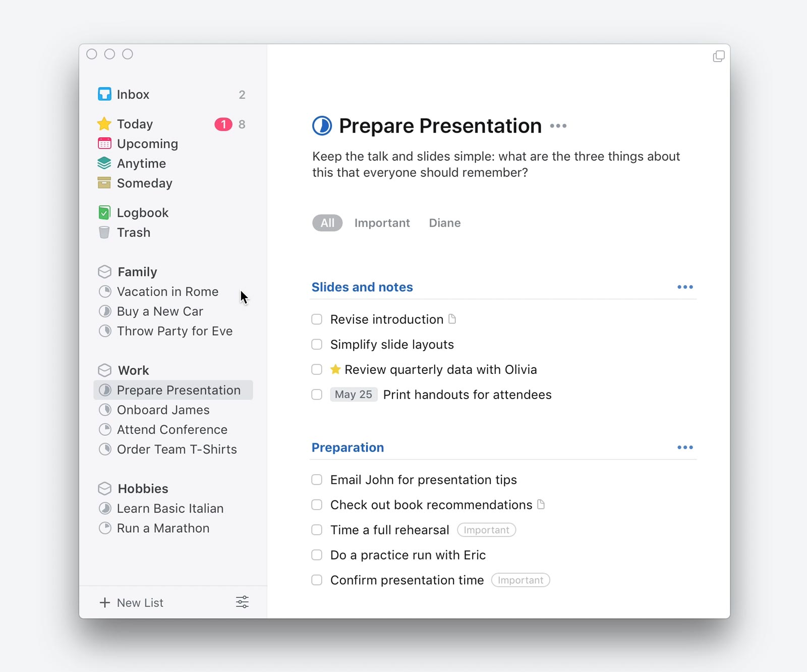Click the Someday box icon
Viewport: 807px width, 672px height.
coord(104,183)
